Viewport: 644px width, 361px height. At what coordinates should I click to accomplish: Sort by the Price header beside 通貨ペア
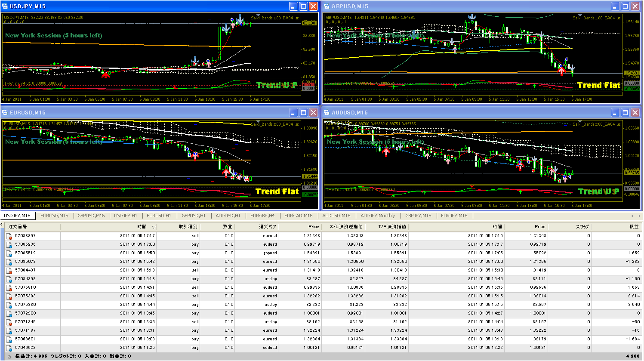tap(300, 227)
